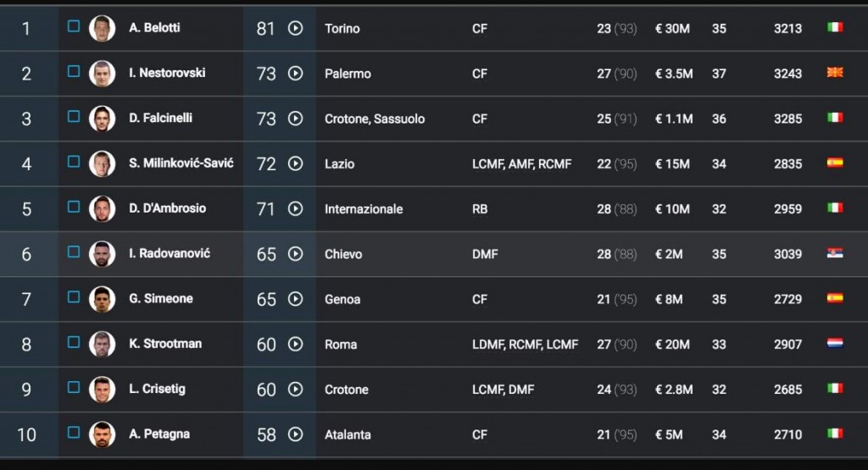Click the Torino team name
This screenshot has height=470, width=868.
coord(342,29)
